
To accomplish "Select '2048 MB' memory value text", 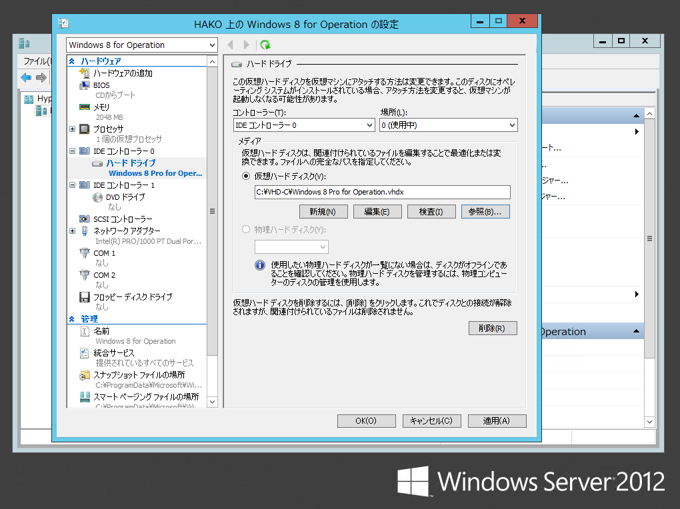I will pyautogui.click(x=109, y=117).
